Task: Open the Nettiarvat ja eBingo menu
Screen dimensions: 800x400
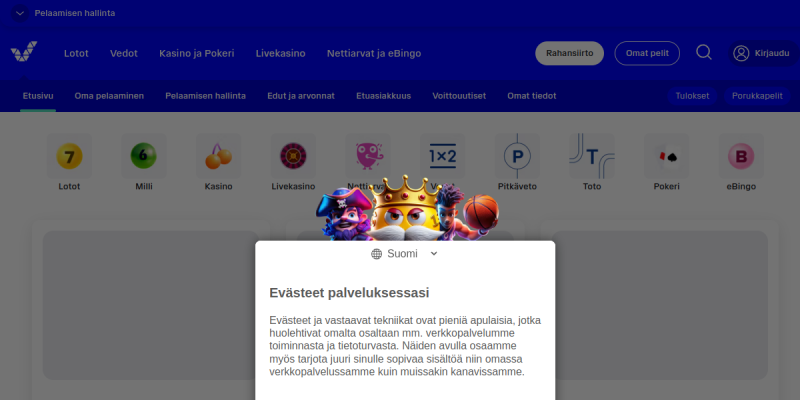Action: (x=374, y=54)
